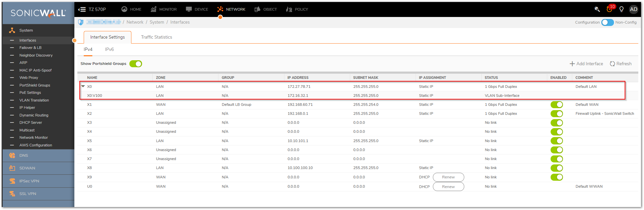Screen dimensions: 644x210
Task: Click the SonicWall logo
Action: point(38,13)
